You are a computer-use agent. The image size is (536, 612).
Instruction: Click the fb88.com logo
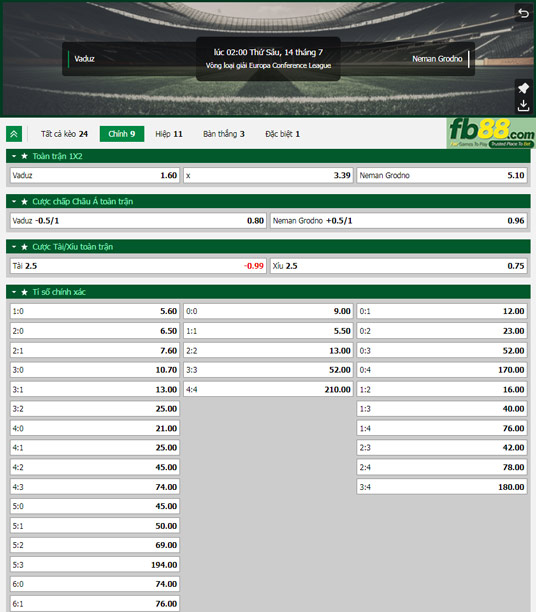[491, 133]
